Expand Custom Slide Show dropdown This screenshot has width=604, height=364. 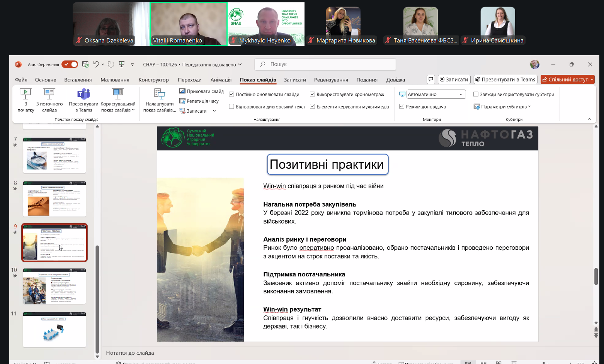coord(118,100)
